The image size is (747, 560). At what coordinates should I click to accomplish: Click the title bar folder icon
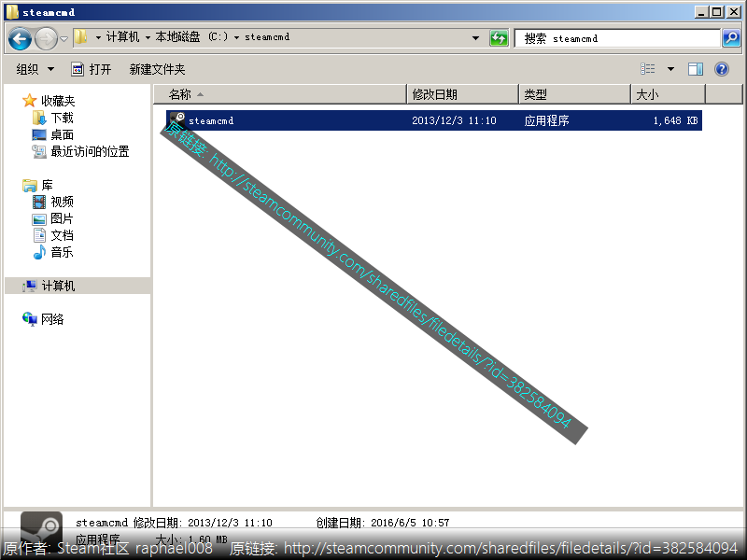12,12
